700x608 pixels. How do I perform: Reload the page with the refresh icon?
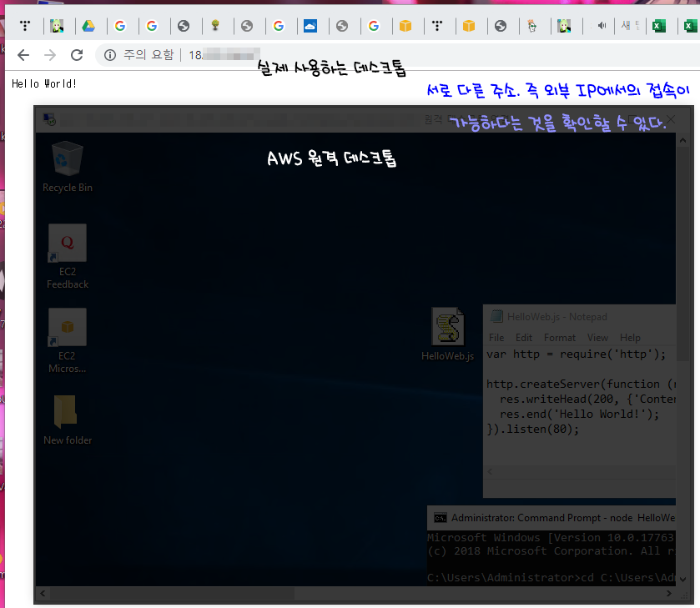[x=77, y=55]
